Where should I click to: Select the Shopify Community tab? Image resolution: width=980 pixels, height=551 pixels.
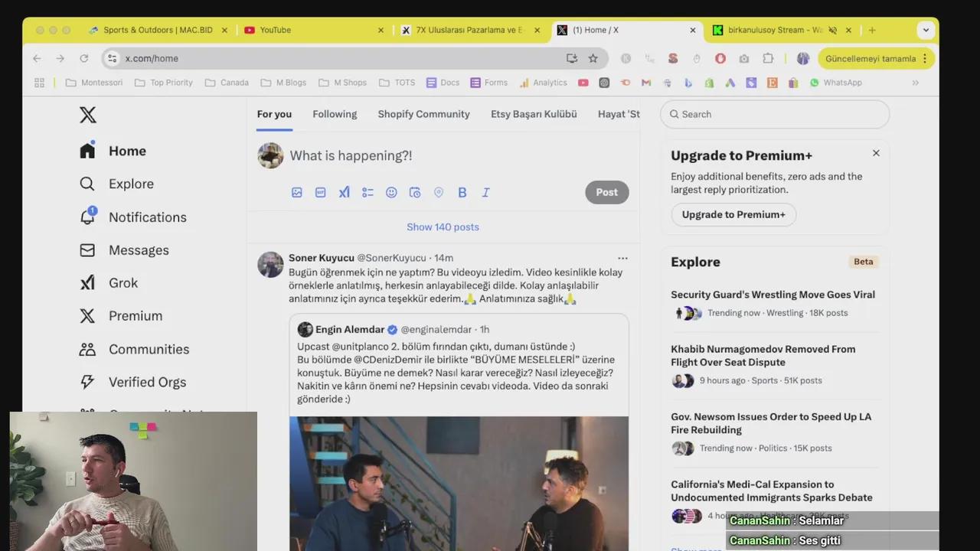tap(423, 114)
